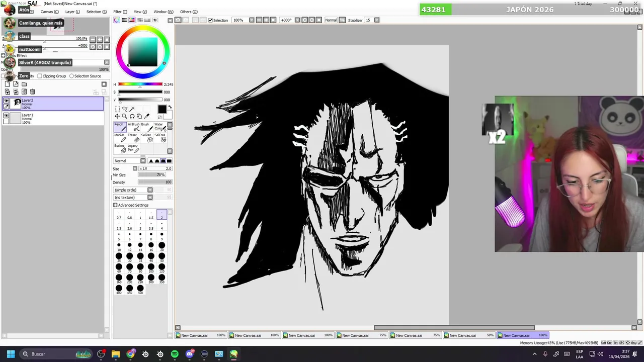Open the Window menu
The image size is (644, 362).
[164, 12]
